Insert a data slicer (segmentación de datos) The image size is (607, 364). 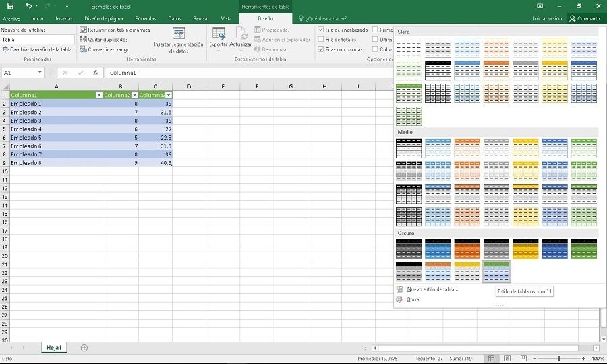[179, 40]
